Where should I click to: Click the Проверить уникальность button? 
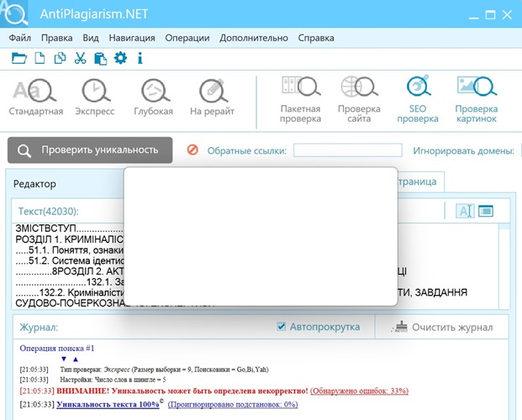click(x=90, y=150)
